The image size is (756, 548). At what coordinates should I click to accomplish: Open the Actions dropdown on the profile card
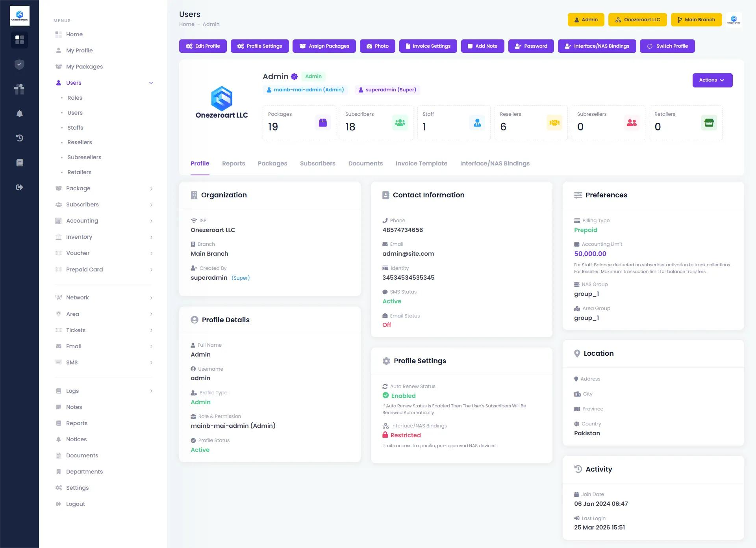(x=712, y=80)
